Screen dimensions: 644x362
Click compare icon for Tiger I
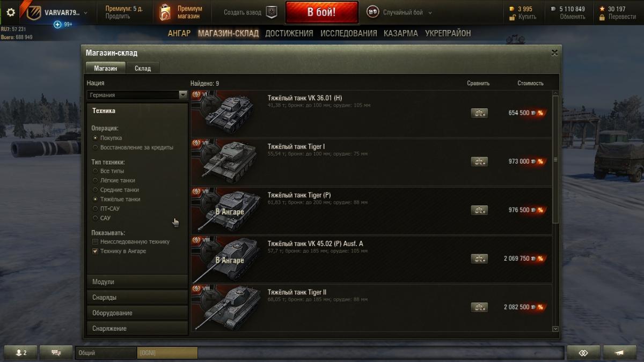(x=479, y=161)
